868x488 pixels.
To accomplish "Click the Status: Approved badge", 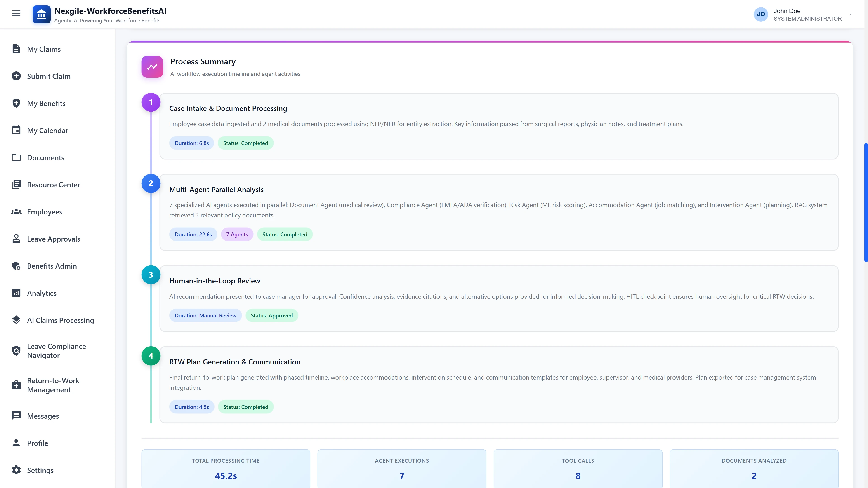I will coord(271,315).
